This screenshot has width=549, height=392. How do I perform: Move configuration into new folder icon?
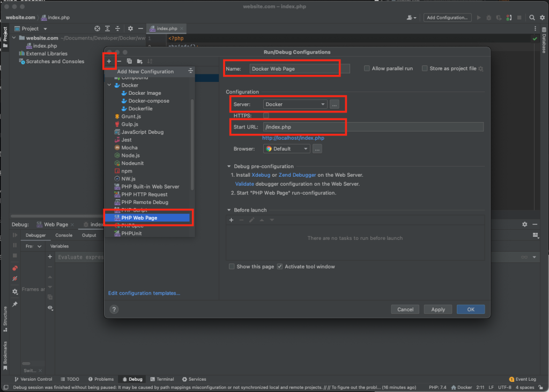(140, 61)
